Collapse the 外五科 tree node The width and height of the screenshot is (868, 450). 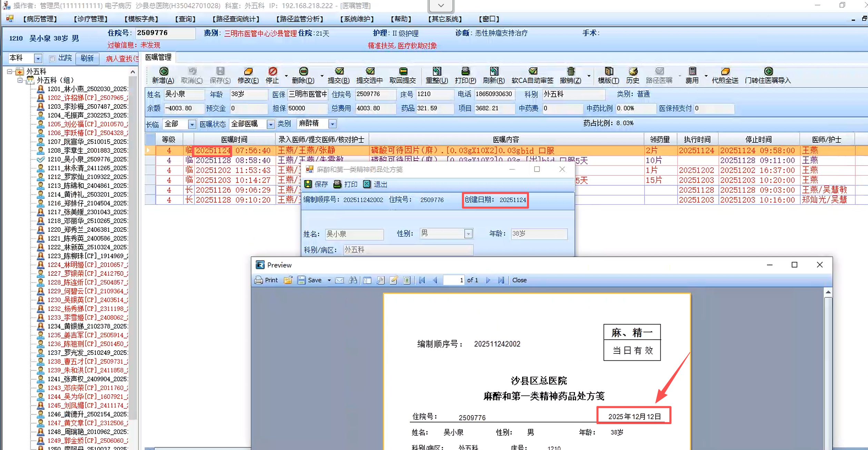[10, 71]
